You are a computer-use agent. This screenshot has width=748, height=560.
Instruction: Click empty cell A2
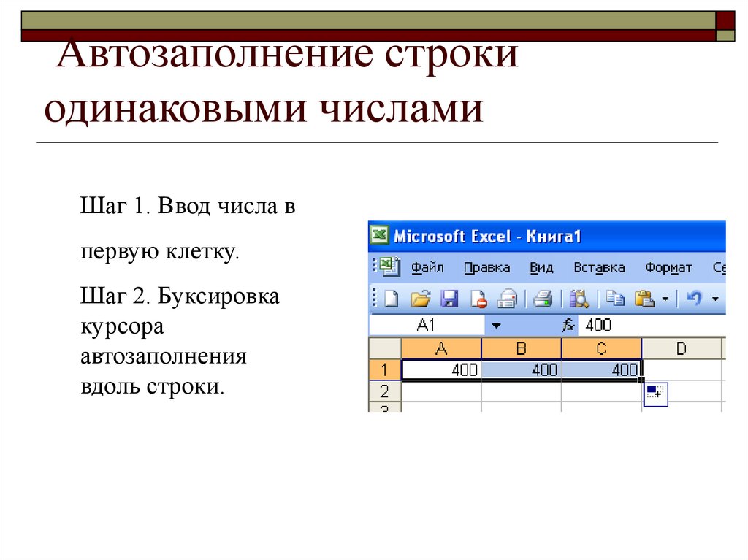[441, 391]
